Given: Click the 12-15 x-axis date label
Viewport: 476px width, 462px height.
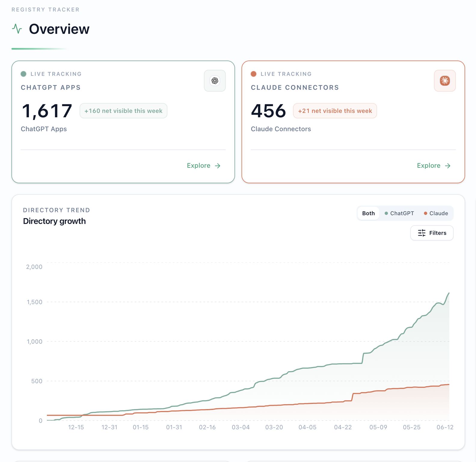Looking at the screenshot, I should (x=76, y=427).
